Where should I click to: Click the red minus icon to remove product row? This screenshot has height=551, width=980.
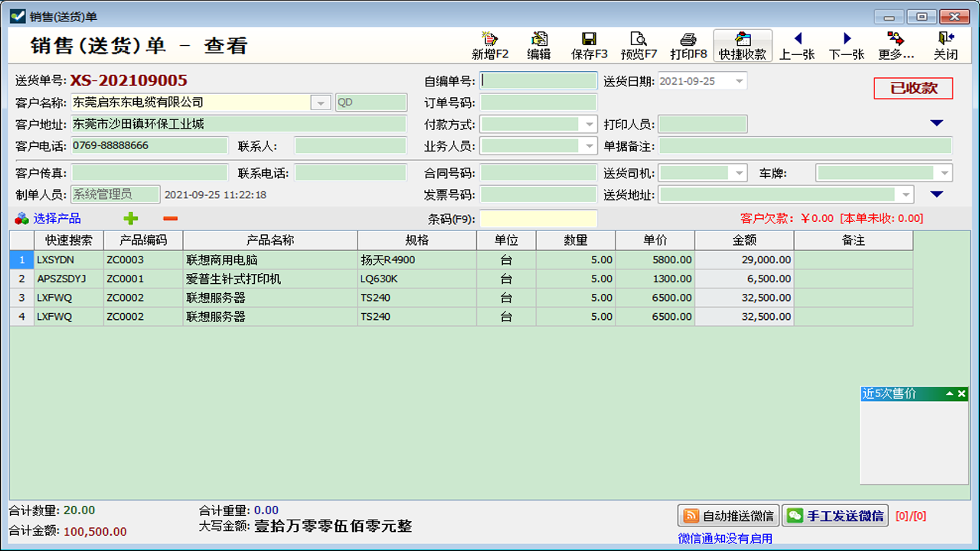[x=171, y=219]
